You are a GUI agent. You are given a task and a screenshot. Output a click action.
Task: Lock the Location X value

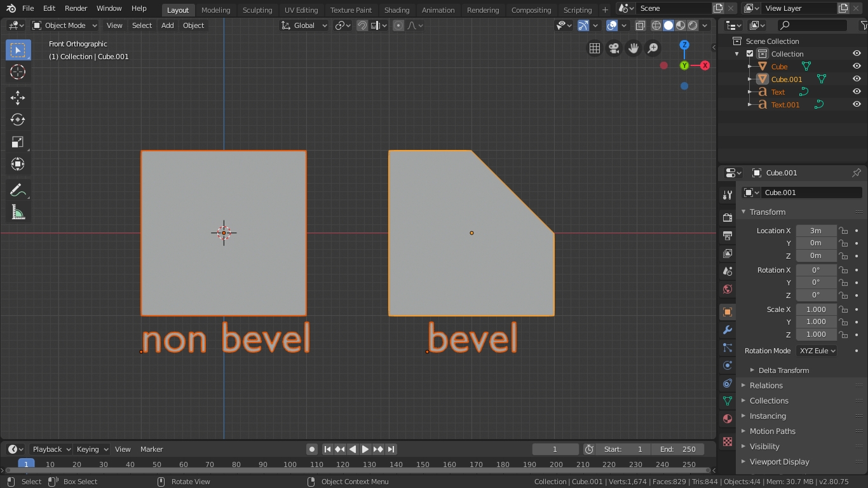click(x=843, y=230)
